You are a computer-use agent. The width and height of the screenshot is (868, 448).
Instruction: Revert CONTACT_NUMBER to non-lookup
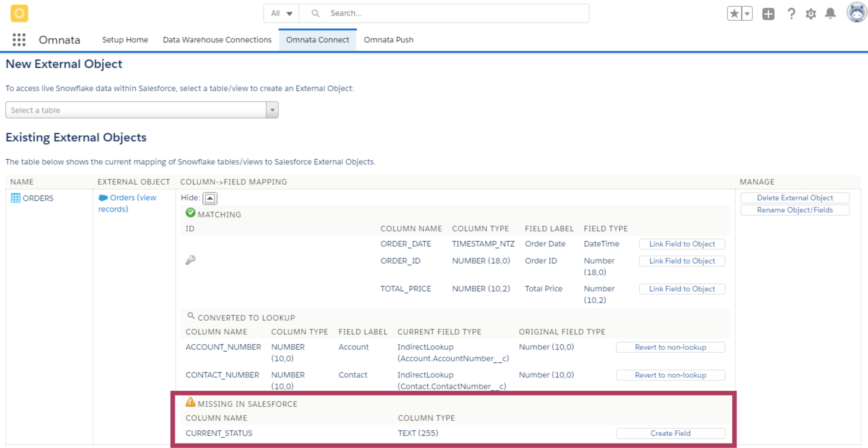click(x=670, y=375)
